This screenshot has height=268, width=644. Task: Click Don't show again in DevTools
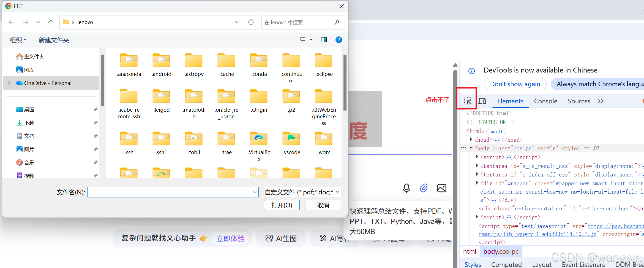coord(515,84)
